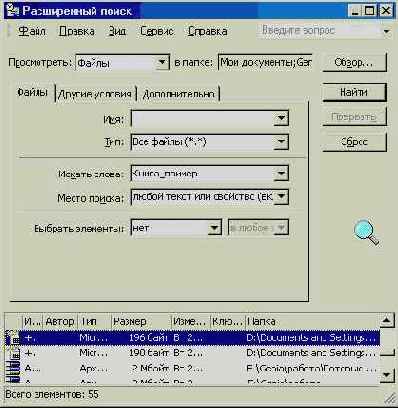Screen dimensions: 398x408
Task: Expand the Искать слова combo box arrow
Action: 281,173
